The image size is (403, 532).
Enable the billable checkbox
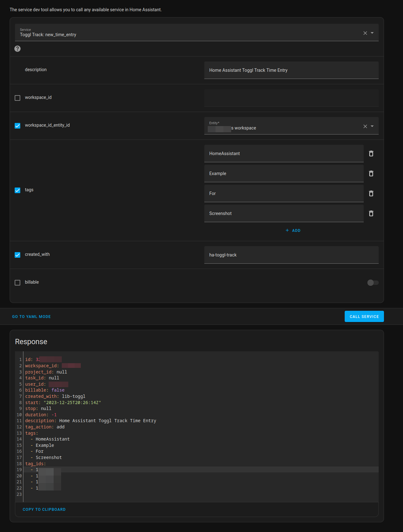(x=17, y=283)
